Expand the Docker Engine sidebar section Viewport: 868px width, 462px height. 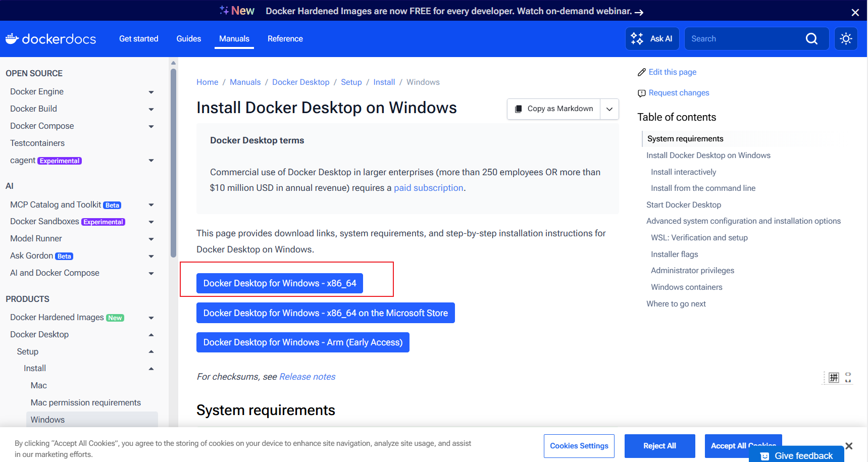click(151, 92)
